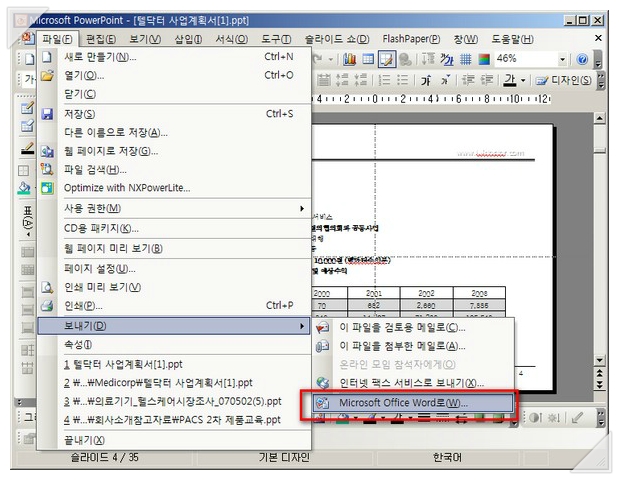This screenshot has height=480, width=619.
Task: Click status bar language 한국어
Action: 447,458
